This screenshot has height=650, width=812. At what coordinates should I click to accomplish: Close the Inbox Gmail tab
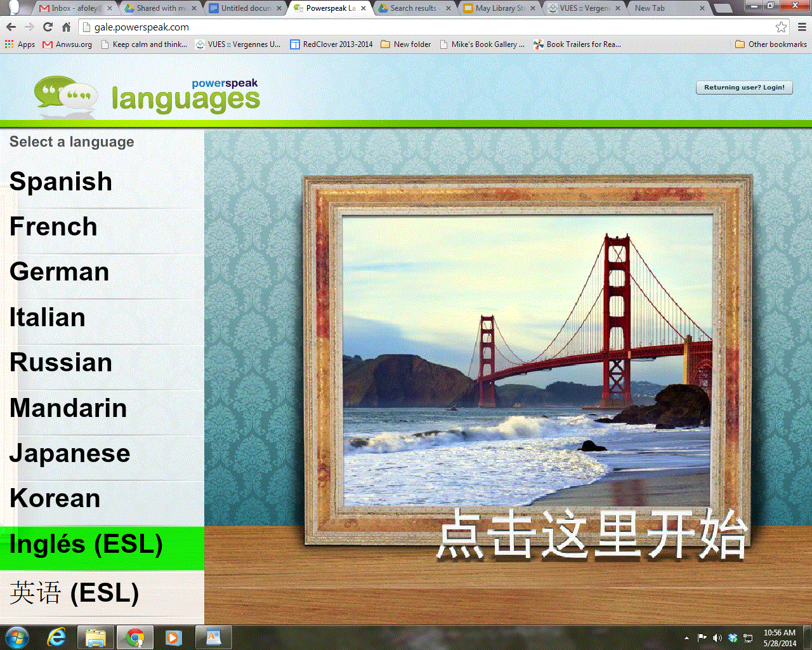(109, 8)
